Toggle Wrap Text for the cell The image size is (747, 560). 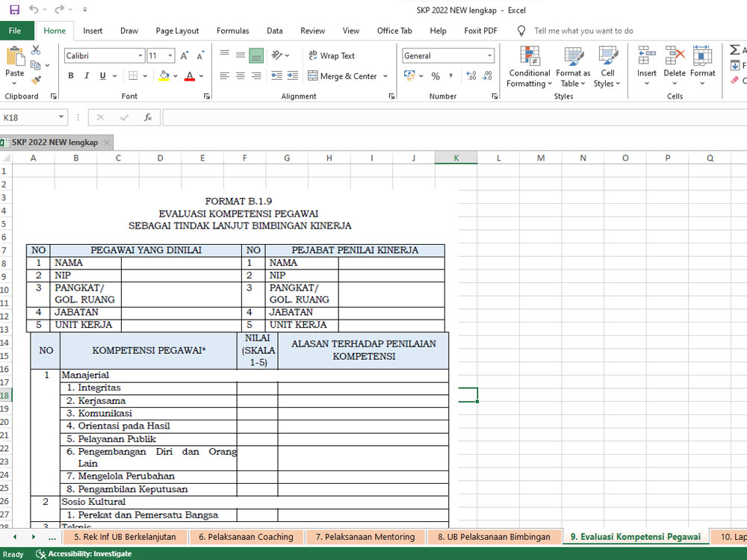(x=332, y=56)
